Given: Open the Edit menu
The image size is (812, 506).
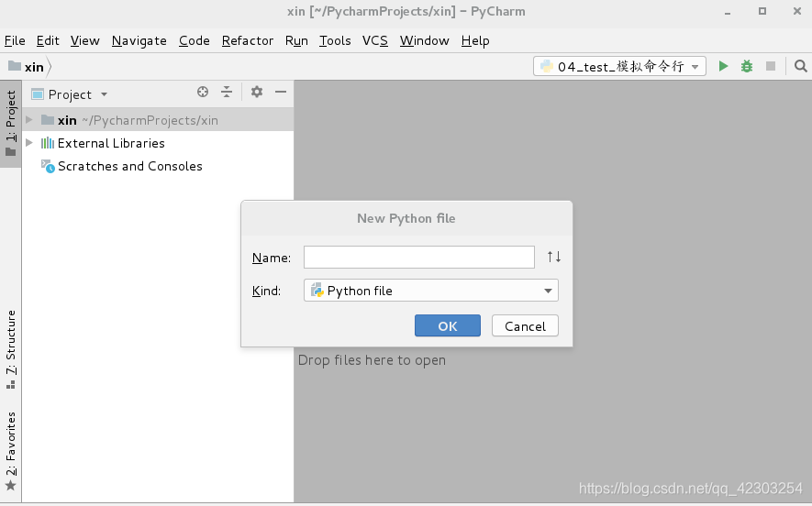Looking at the screenshot, I should 48,40.
